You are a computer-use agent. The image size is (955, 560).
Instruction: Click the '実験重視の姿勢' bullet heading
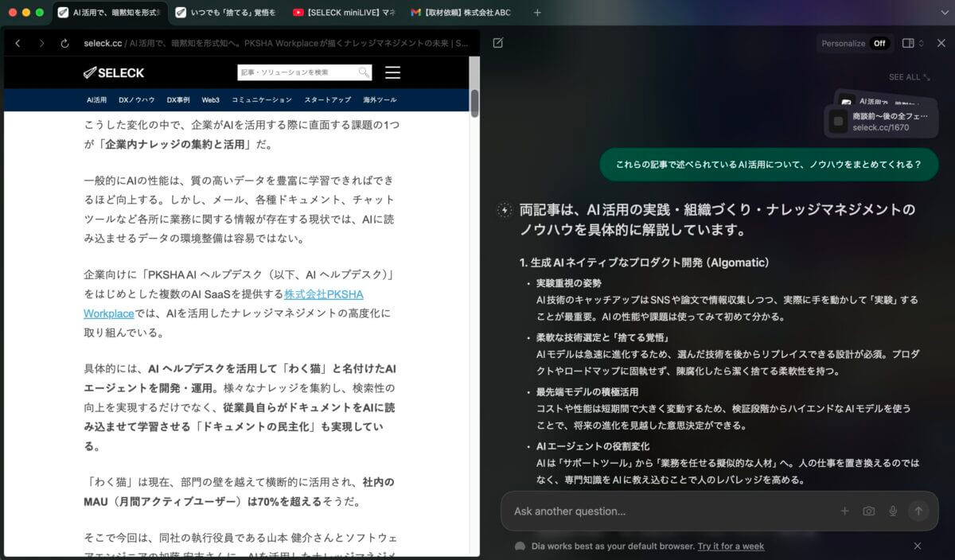point(569,283)
